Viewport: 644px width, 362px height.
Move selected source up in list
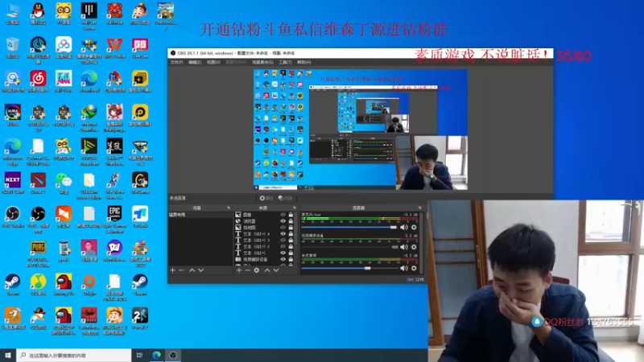point(267,270)
